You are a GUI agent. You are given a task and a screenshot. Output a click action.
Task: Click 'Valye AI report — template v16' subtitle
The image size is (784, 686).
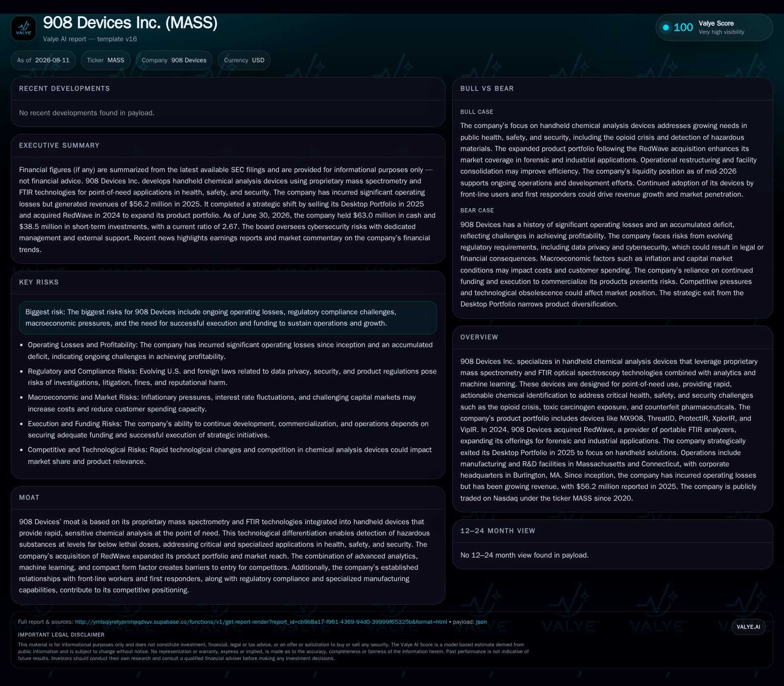(90, 39)
